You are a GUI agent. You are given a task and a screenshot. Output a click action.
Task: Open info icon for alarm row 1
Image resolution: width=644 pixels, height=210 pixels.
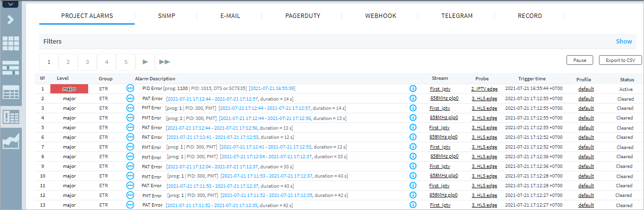click(413, 89)
